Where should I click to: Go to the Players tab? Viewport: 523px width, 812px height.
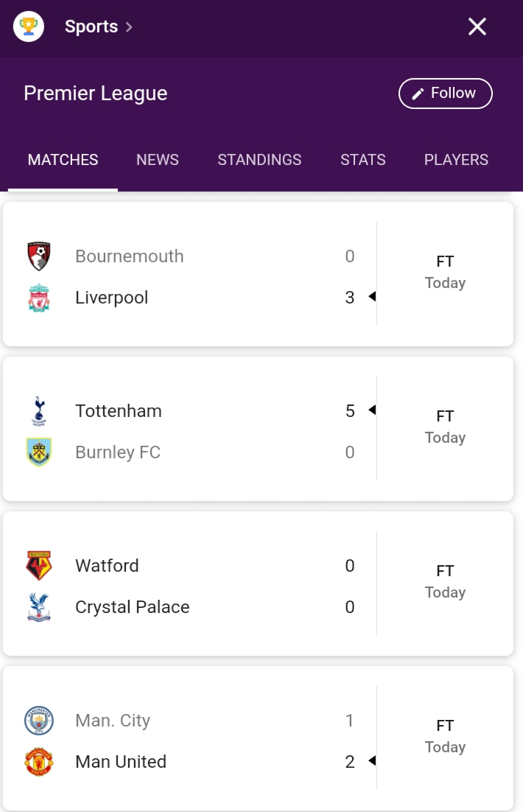point(456,160)
